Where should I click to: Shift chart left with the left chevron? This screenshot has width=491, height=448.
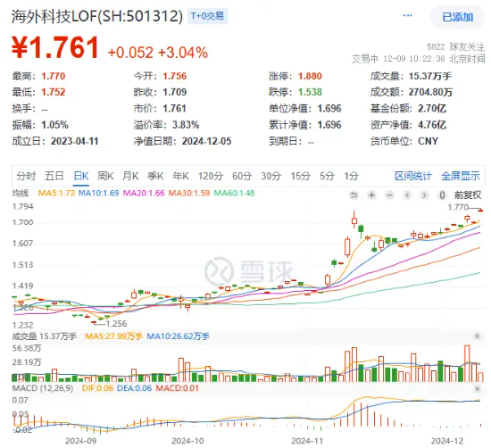pyautogui.click(x=407, y=195)
